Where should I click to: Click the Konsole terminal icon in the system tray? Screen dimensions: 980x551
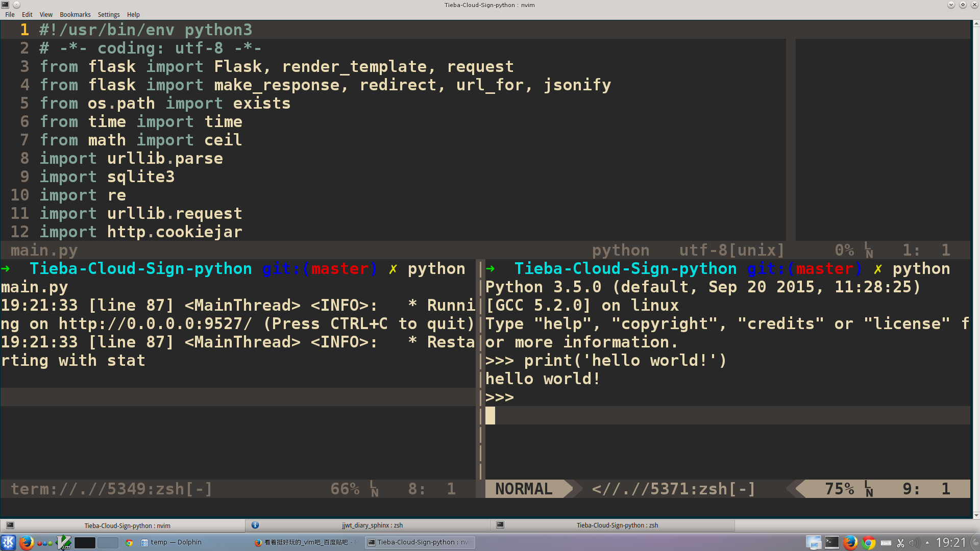pyautogui.click(x=832, y=542)
